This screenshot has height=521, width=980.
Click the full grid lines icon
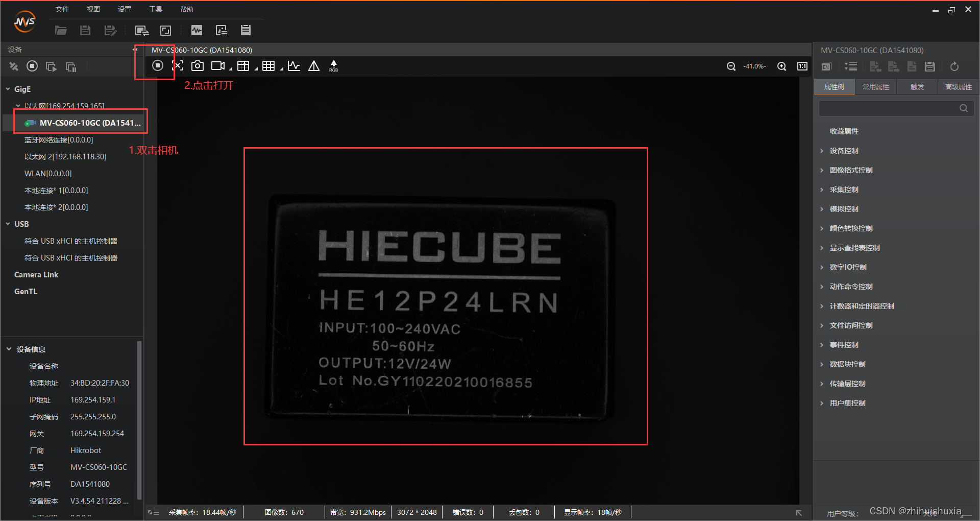[268, 66]
